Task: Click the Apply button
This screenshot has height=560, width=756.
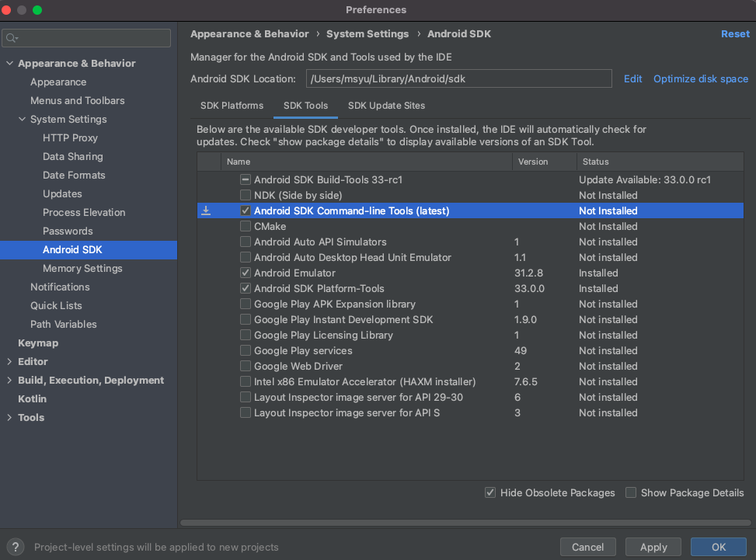Action: pyautogui.click(x=653, y=547)
